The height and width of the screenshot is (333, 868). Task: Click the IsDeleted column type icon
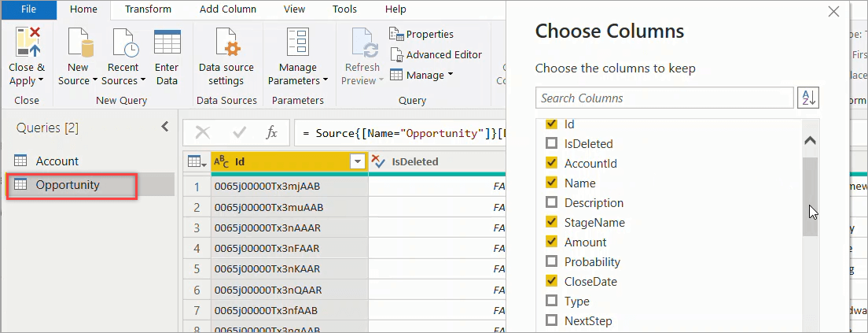point(379,161)
